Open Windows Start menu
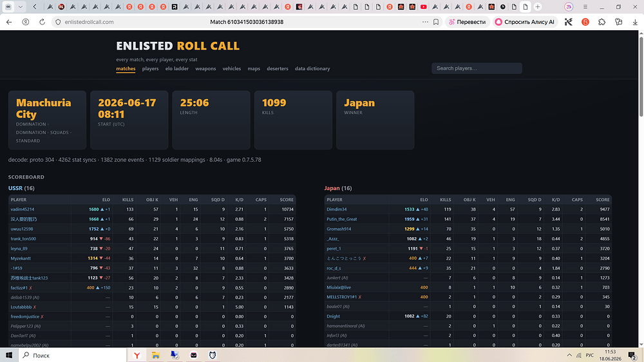644x362 pixels. pos(8,355)
